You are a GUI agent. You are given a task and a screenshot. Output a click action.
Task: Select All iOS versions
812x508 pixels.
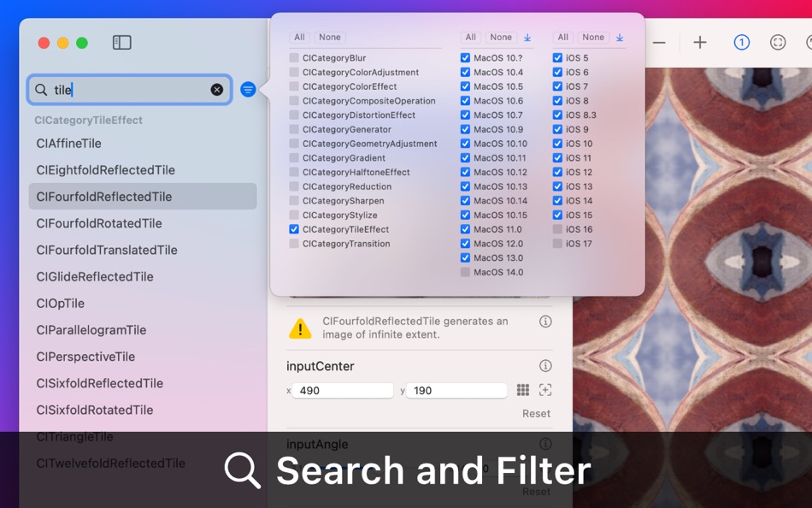coord(563,38)
